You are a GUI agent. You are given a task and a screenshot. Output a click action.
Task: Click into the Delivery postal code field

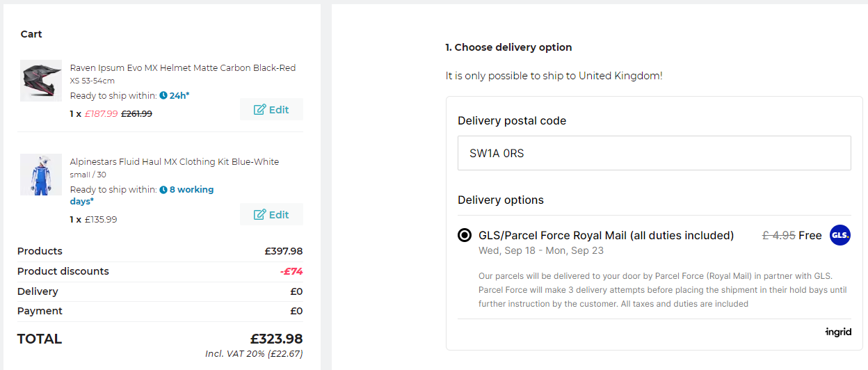[x=654, y=153]
